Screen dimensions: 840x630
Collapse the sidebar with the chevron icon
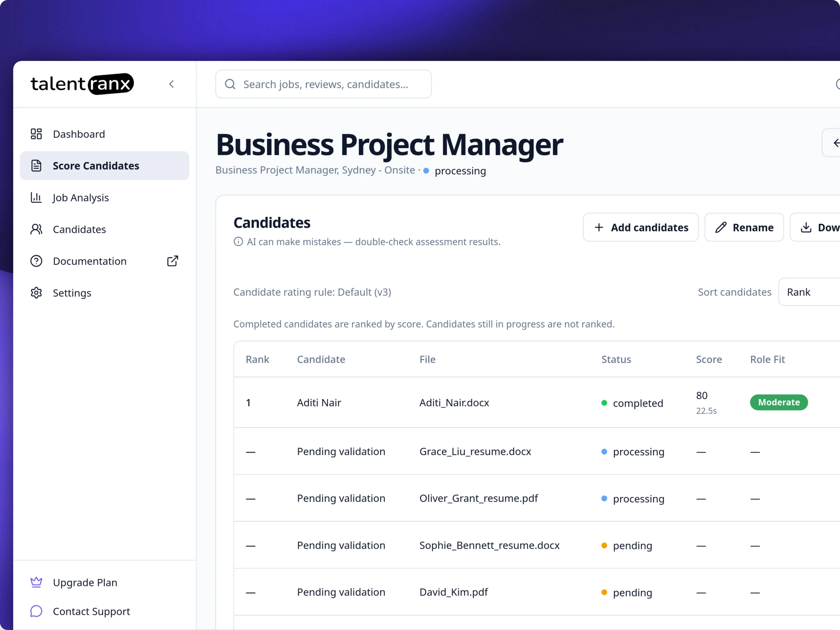pyautogui.click(x=171, y=84)
